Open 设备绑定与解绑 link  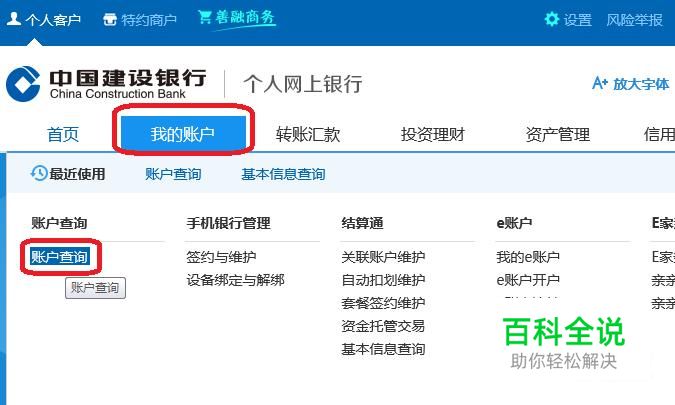click(235, 280)
